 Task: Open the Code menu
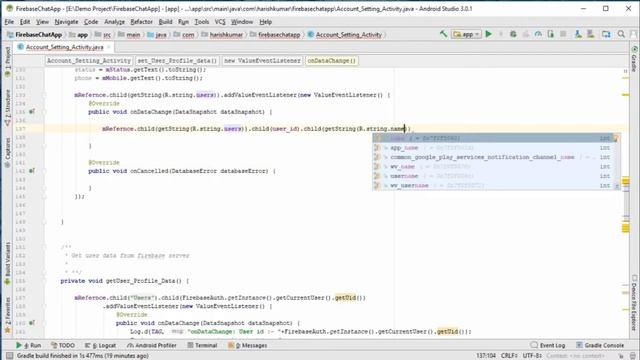click(91, 22)
